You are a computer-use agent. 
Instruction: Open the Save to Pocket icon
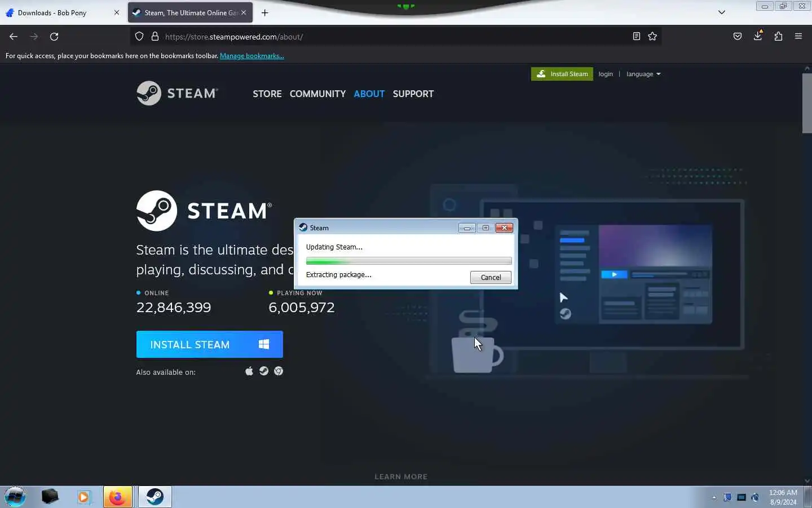(x=738, y=37)
